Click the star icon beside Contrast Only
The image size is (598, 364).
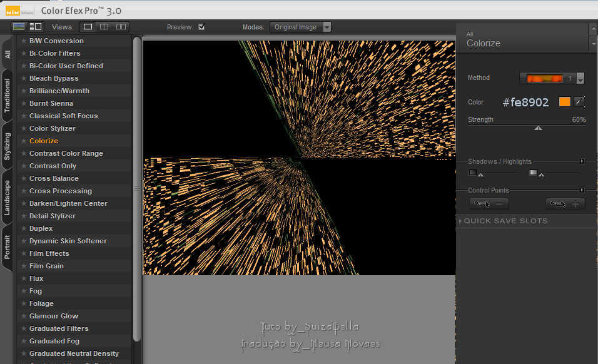(24, 166)
